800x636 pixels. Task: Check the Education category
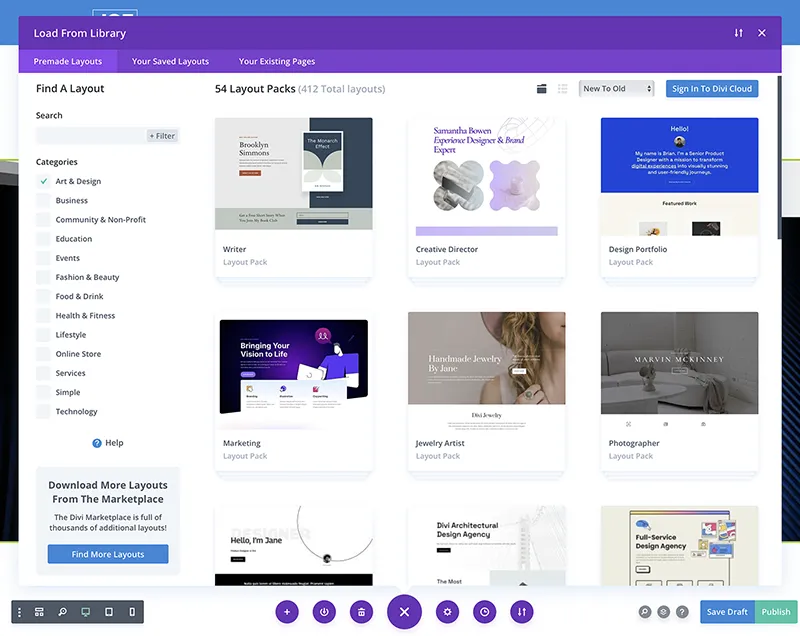point(44,239)
